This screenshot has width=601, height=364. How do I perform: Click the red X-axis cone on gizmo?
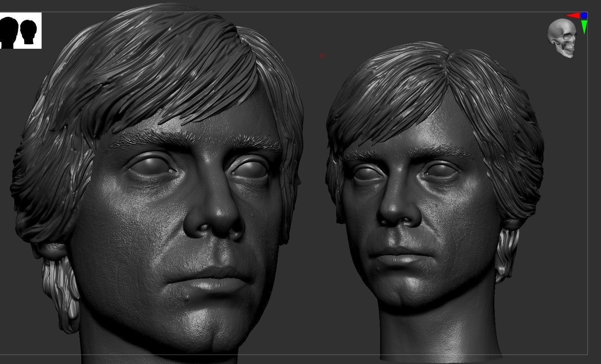(x=573, y=16)
